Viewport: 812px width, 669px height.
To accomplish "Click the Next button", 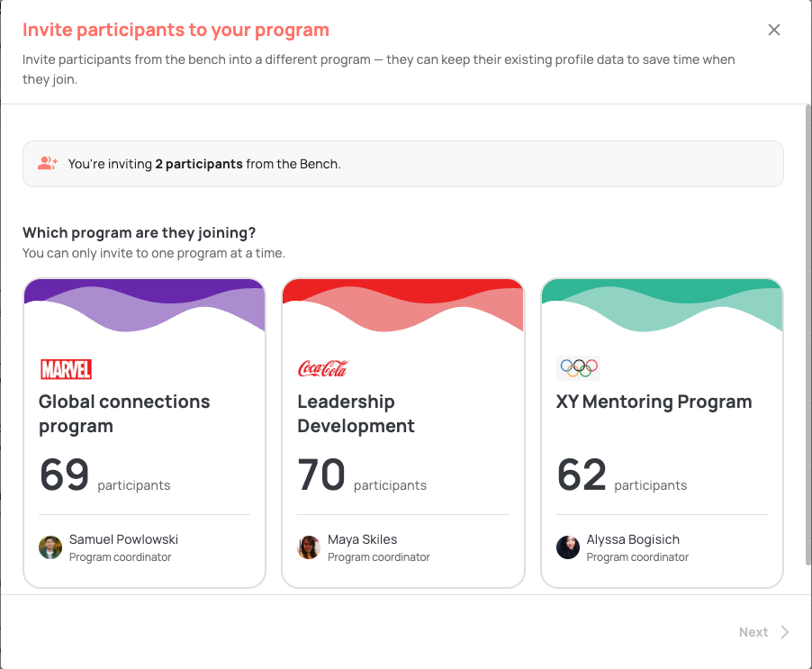I will coord(764,632).
